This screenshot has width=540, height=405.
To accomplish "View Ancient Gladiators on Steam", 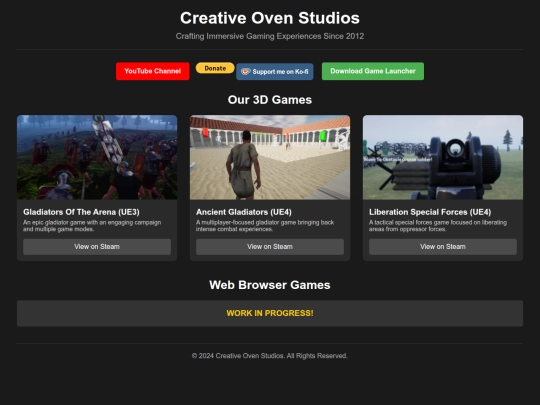I will pos(270,247).
